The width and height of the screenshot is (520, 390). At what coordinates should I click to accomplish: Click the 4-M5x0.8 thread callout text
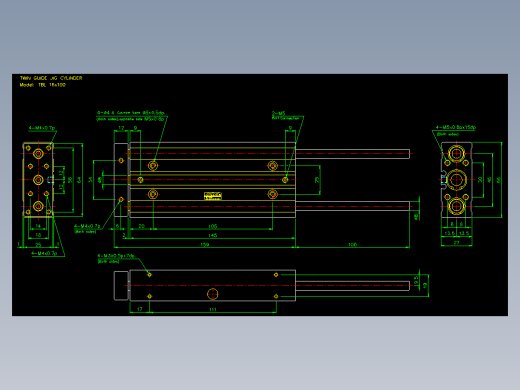456,127
